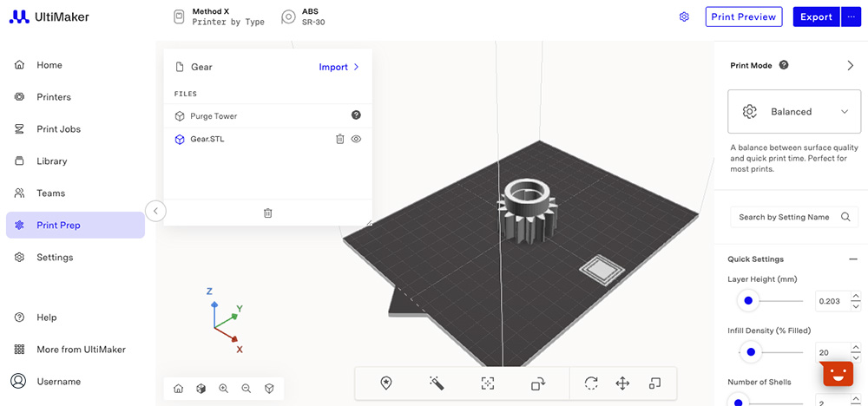Click the center/focus model tool
This screenshot has height=406, width=868.
click(x=487, y=383)
